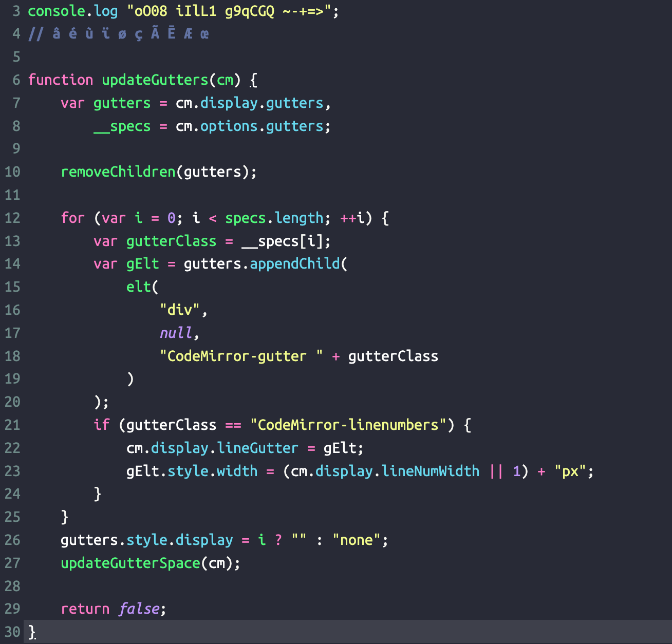672x644 pixels.
Task: Select the false keyword on line 29
Action: [x=138, y=609]
